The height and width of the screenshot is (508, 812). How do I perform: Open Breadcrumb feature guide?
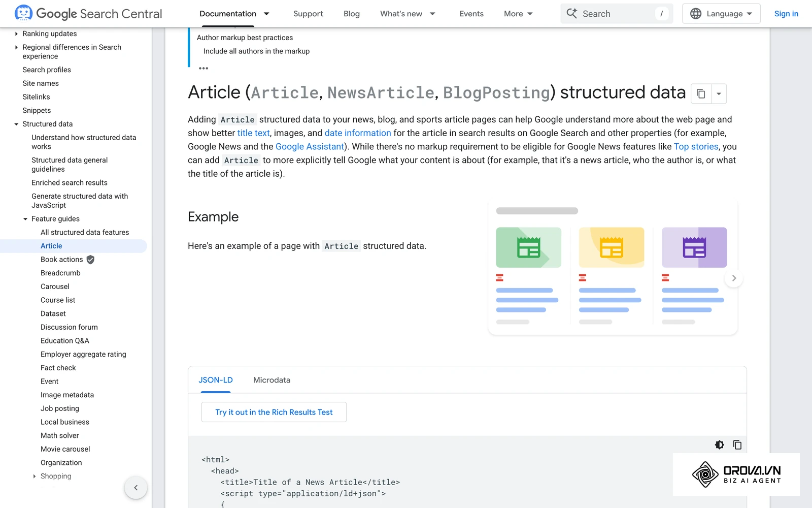point(60,273)
